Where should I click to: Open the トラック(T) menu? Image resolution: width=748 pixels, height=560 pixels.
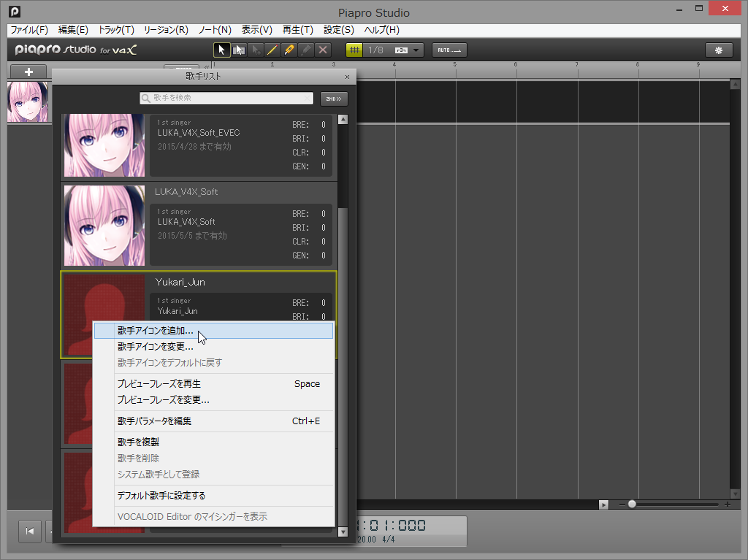pos(116,30)
